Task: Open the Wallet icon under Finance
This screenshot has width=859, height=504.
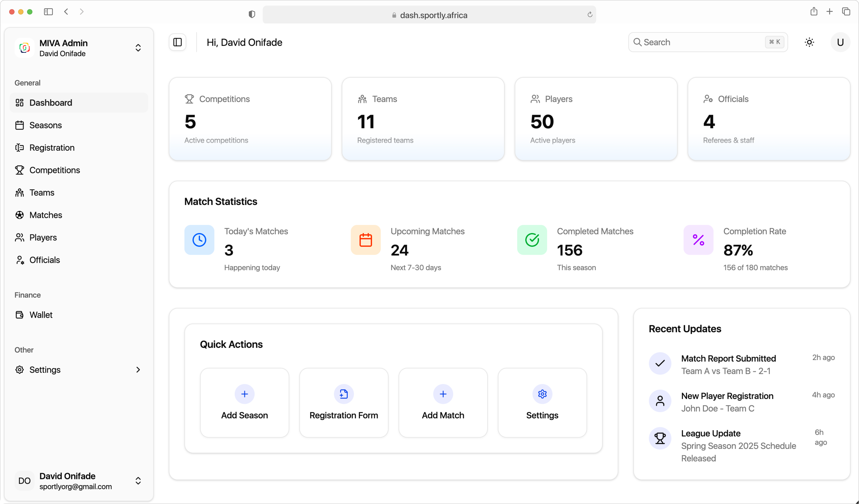Action: (x=19, y=315)
